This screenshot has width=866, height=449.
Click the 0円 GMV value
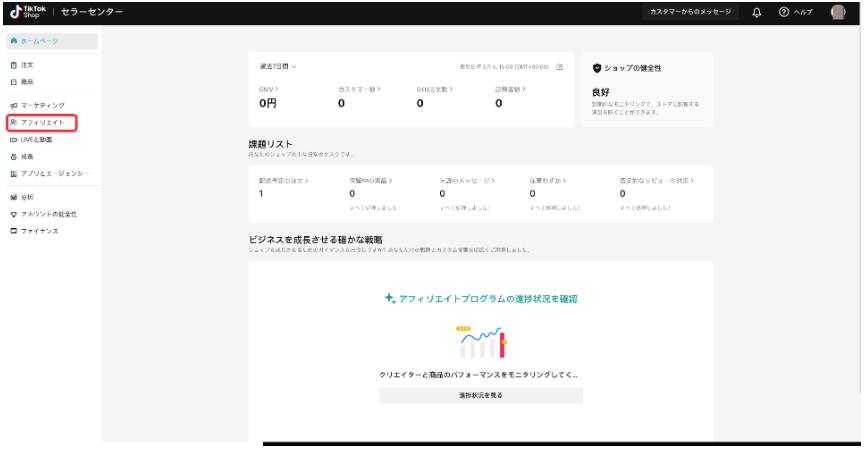(x=268, y=103)
